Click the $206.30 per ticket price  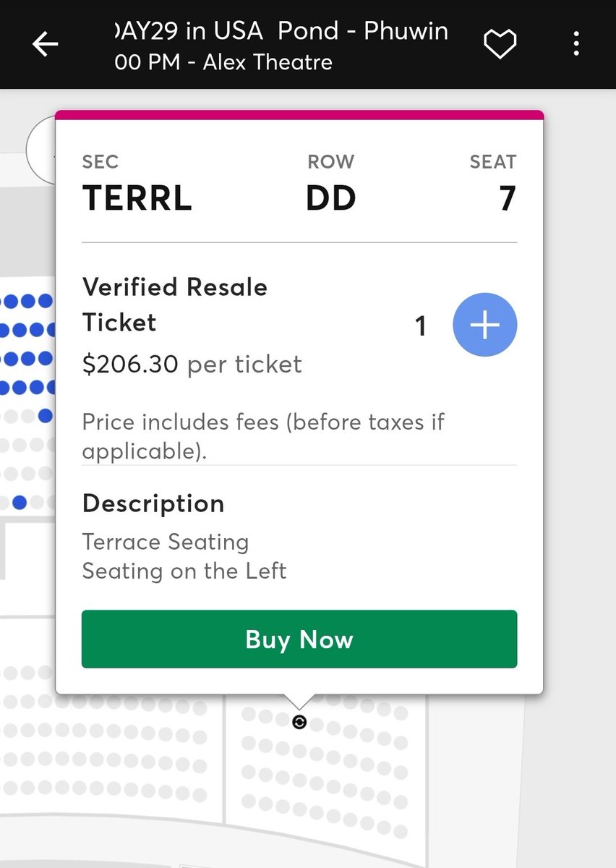coord(192,365)
